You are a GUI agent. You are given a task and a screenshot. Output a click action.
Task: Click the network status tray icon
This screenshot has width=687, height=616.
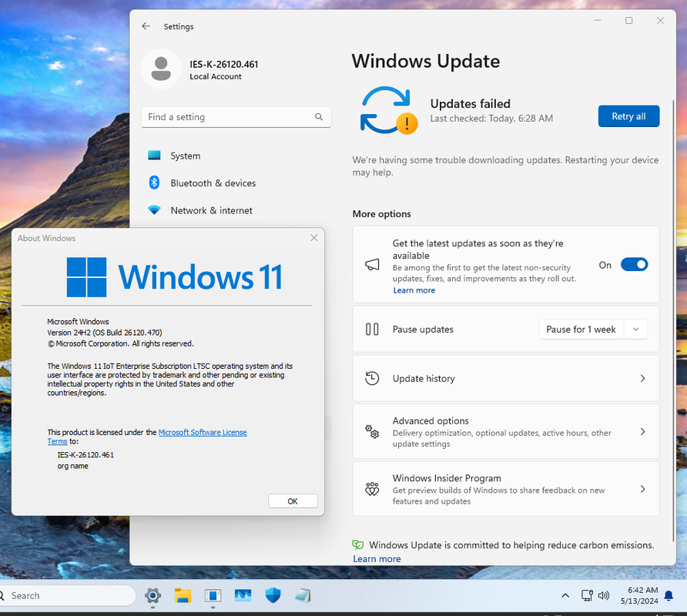(x=587, y=595)
